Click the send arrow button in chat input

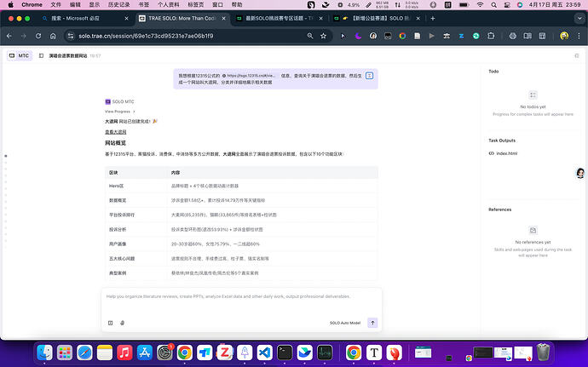click(372, 323)
